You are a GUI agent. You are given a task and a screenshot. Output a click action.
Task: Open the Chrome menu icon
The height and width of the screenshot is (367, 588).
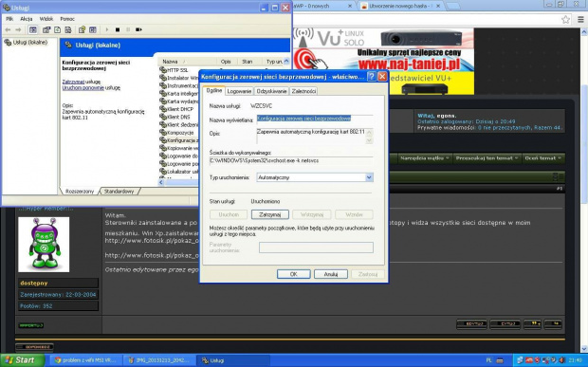coord(580,20)
